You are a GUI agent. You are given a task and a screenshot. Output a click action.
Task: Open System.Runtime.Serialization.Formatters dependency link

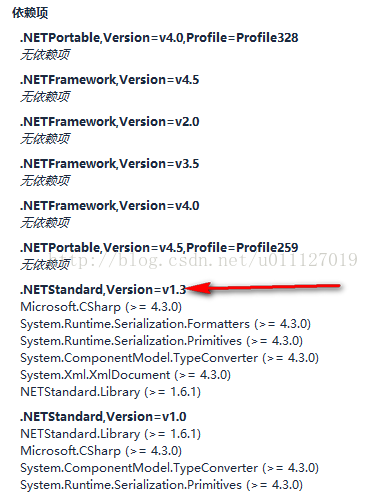[x=135, y=324]
